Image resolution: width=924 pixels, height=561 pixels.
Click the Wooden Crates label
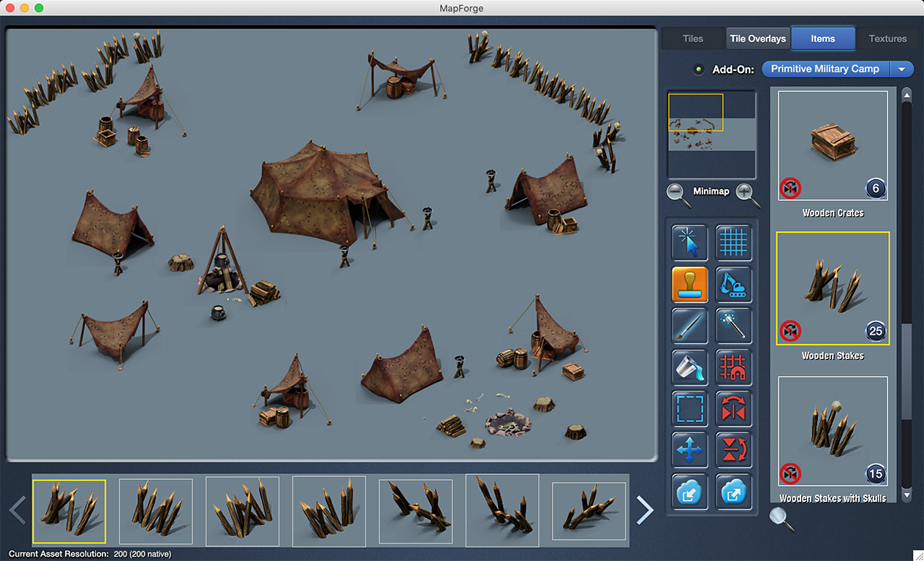[833, 213]
